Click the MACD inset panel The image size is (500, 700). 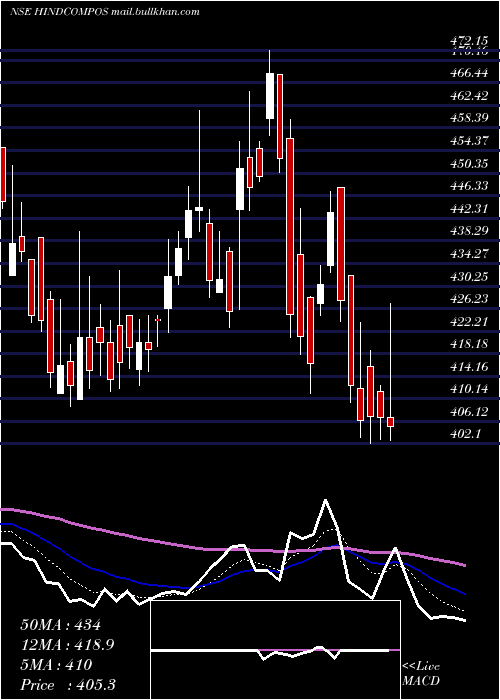275,650
